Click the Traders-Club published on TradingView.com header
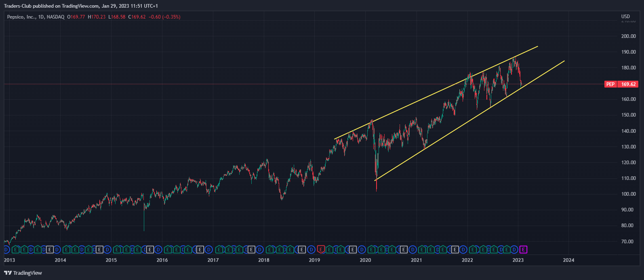The image size is (644, 280). 81,6
